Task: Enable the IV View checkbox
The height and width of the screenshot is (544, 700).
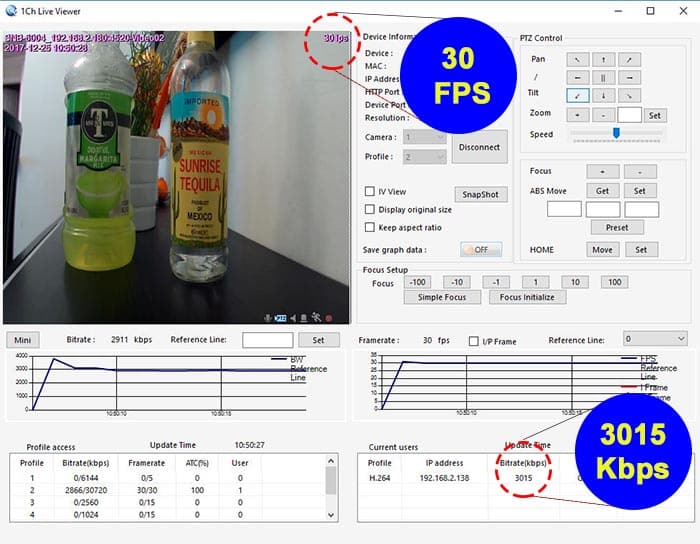Action: [x=370, y=191]
